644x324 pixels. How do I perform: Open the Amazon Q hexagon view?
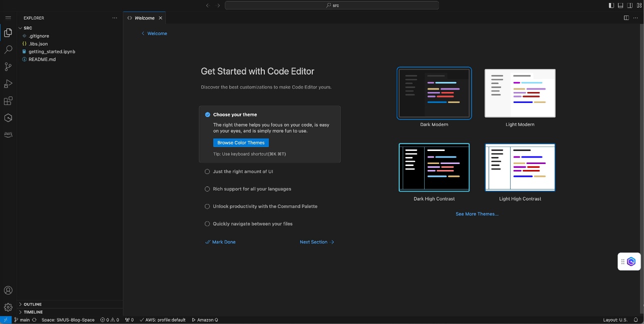click(x=8, y=118)
